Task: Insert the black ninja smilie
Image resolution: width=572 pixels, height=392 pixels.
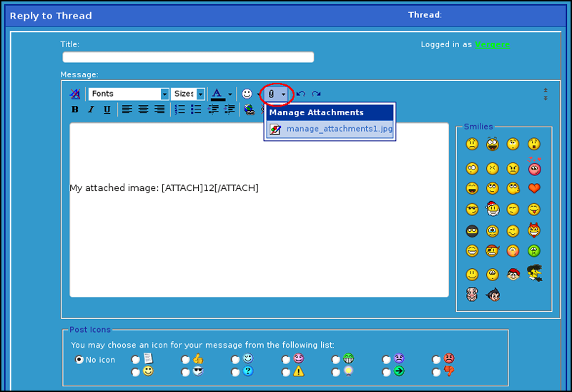Action: (x=472, y=230)
